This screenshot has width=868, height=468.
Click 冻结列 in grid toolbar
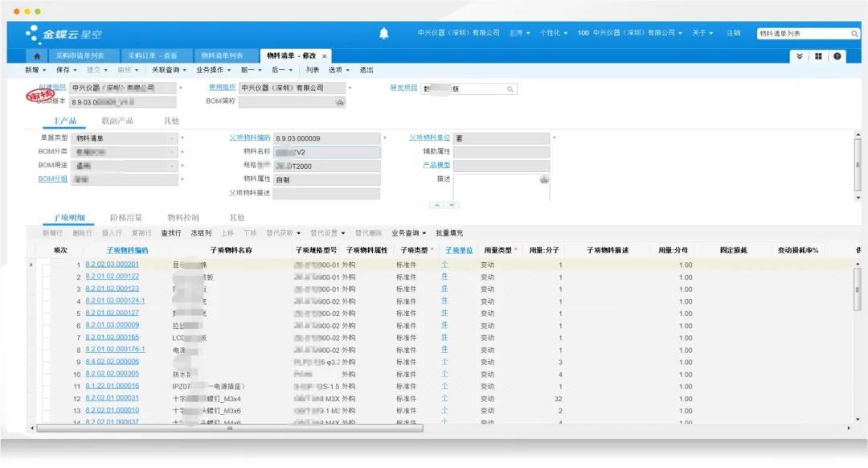pyautogui.click(x=201, y=233)
